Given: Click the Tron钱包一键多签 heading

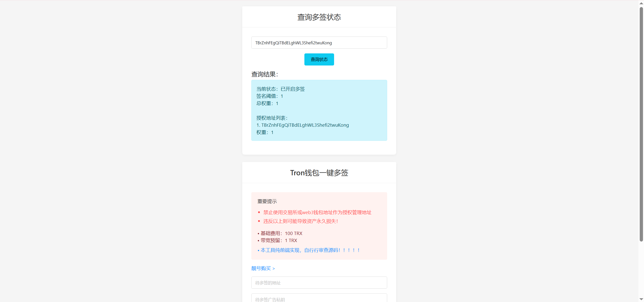Looking at the screenshot, I should [x=319, y=173].
